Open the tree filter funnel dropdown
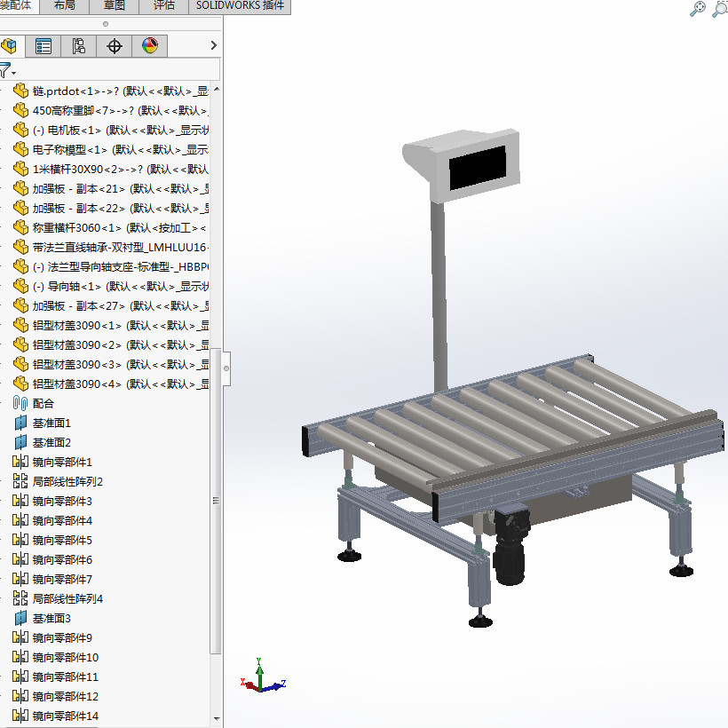The image size is (728, 728). coord(7,71)
